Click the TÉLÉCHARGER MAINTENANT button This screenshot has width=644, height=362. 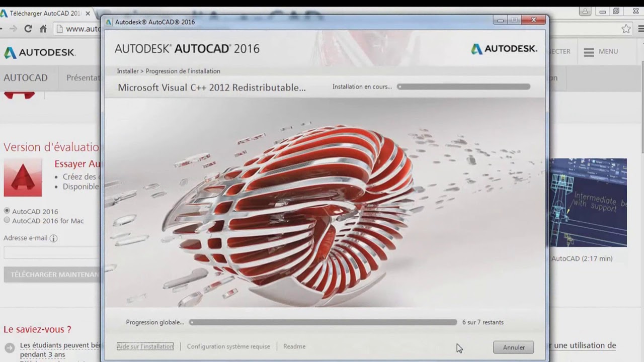click(x=51, y=275)
